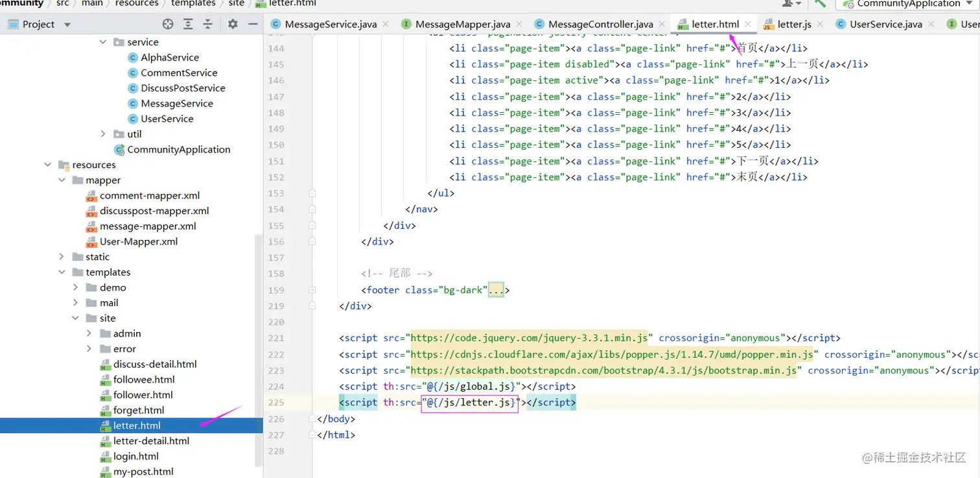Click the build hammer icon
This screenshot has height=478, width=980.
[820, 3]
